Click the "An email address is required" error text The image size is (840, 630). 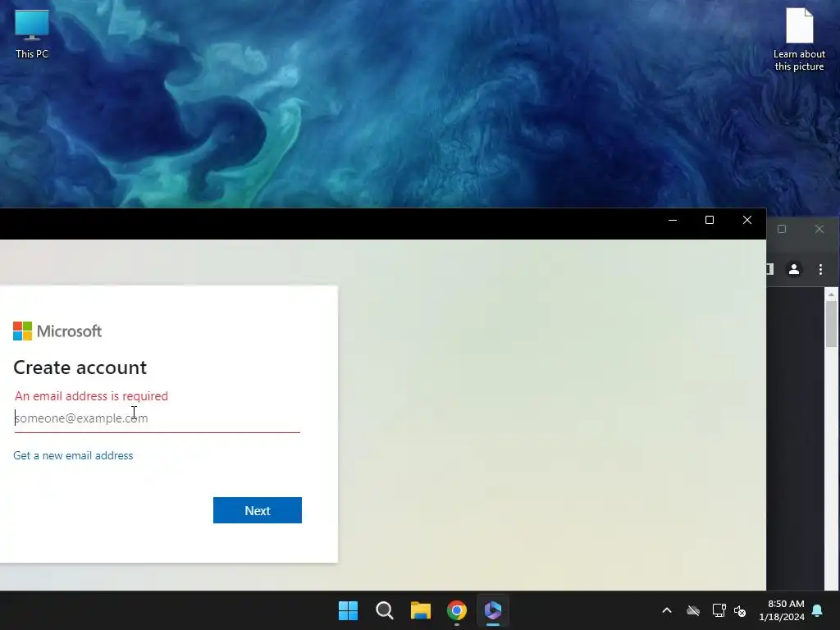tap(92, 396)
